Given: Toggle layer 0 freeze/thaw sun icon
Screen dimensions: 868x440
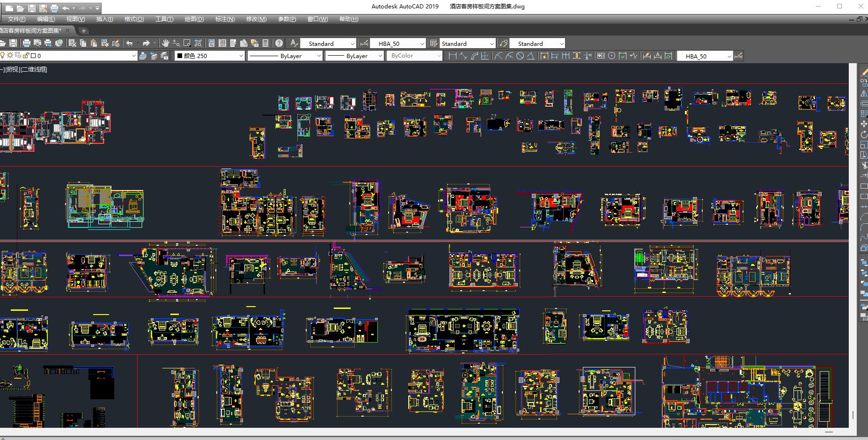Looking at the screenshot, I should (10, 56).
